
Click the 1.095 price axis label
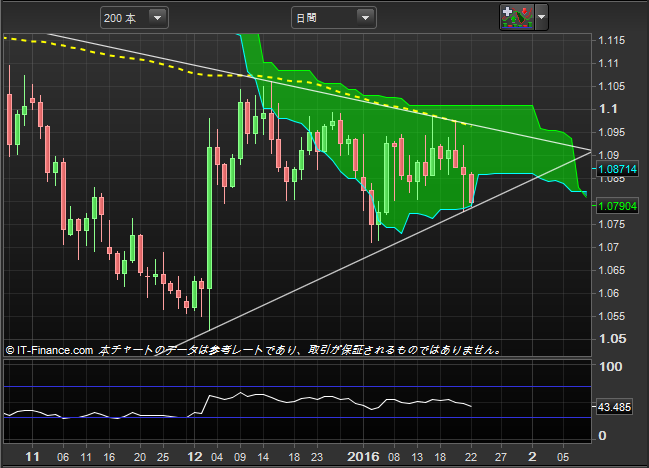[612, 132]
